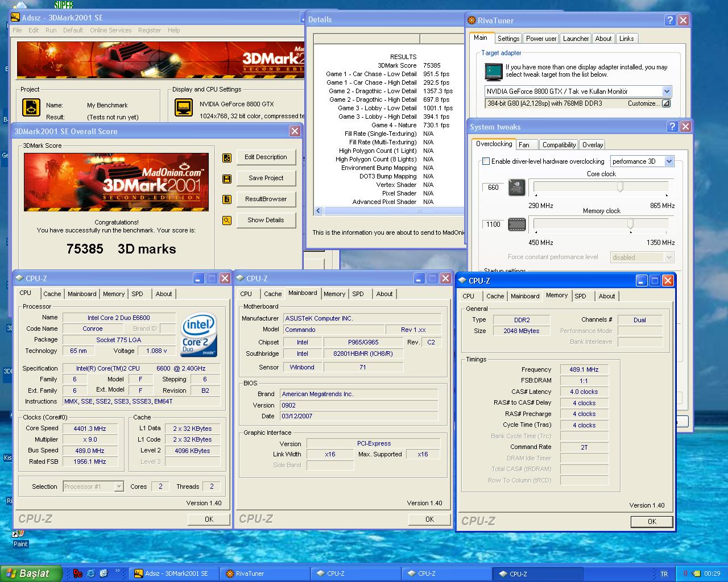This screenshot has width=728, height=582.
Task: Click the Processor Name field Intel Core 2 Duo E6600
Action: 119,318
